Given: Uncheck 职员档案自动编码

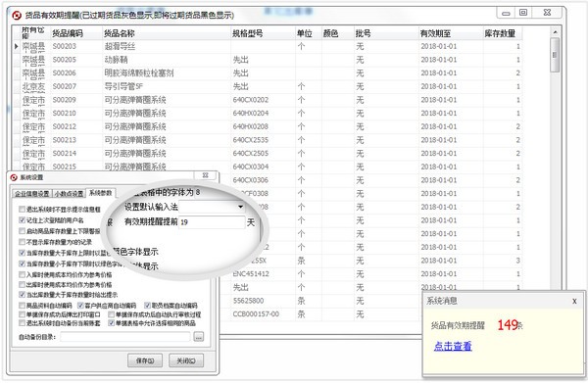Looking at the screenshot, I should pos(147,306).
